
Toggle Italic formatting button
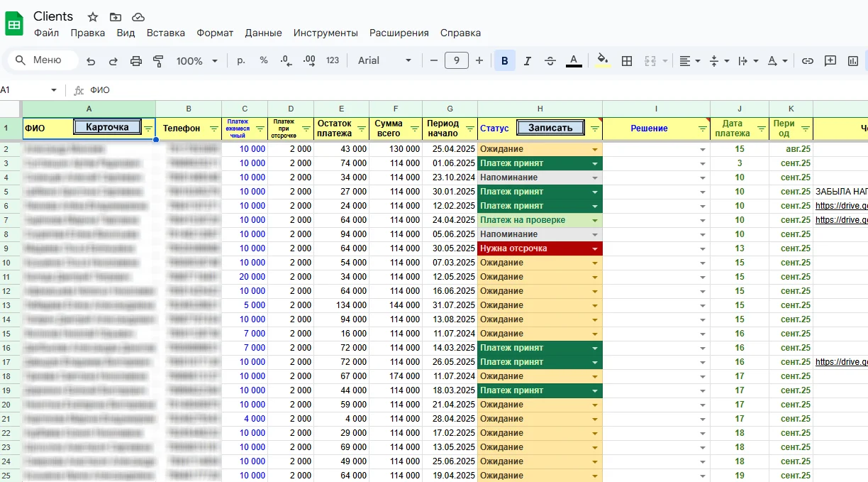(x=527, y=61)
